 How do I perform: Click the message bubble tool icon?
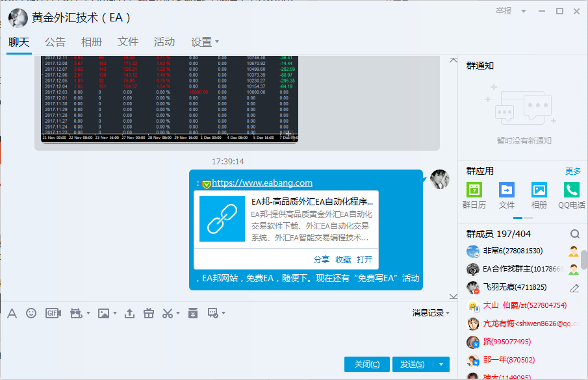click(213, 313)
